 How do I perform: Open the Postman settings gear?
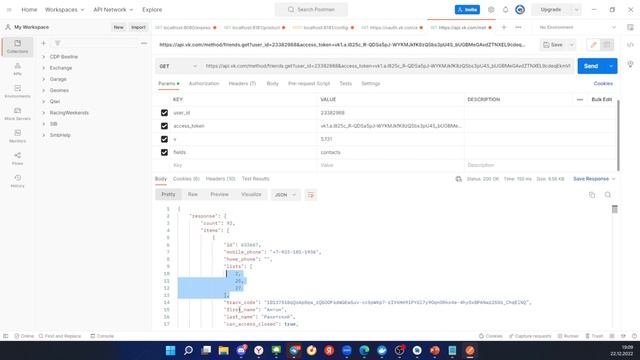click(x=491, y=9)
